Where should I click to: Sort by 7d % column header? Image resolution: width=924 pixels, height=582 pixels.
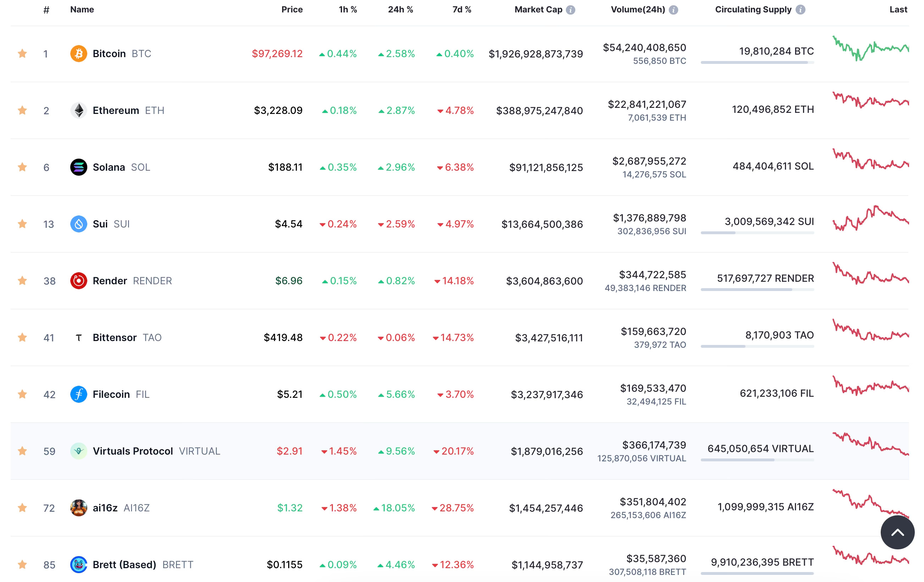coord(462,10)
